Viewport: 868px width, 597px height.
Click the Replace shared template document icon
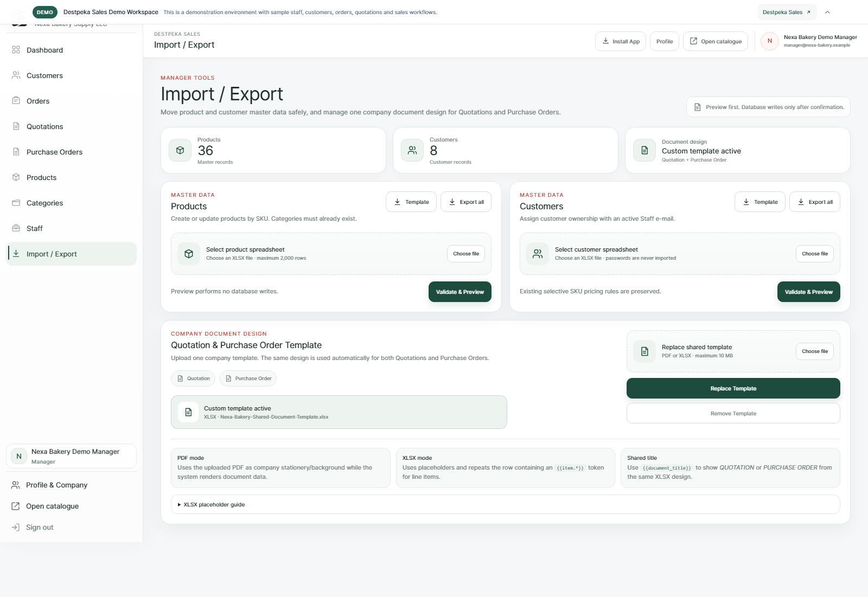coord(644,351)
